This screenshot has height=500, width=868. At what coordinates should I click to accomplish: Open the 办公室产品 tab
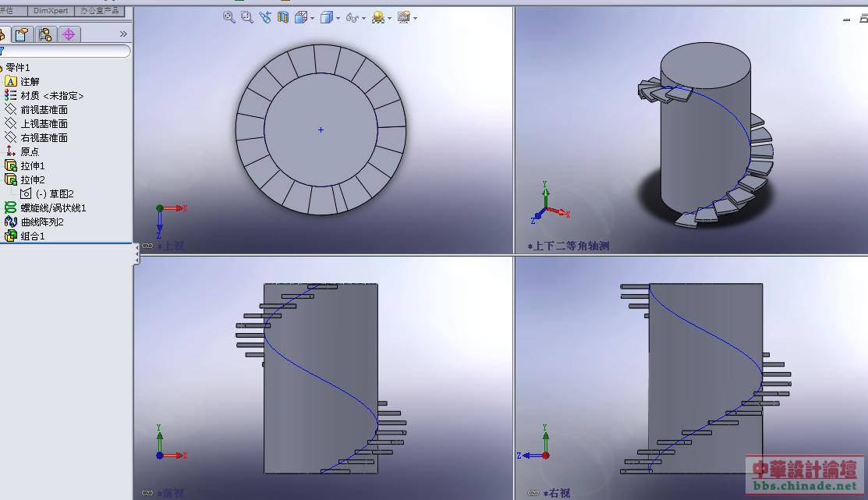point(100,11)
